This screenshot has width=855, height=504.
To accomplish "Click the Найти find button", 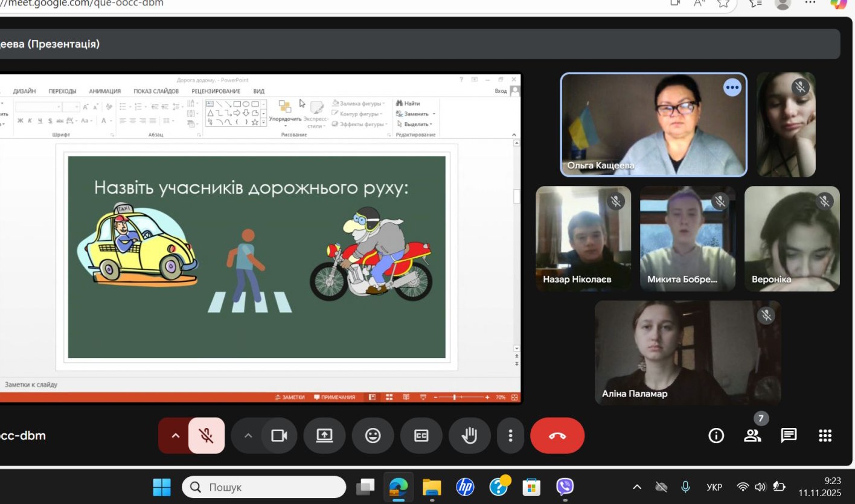I will click(x=408, y=103).
